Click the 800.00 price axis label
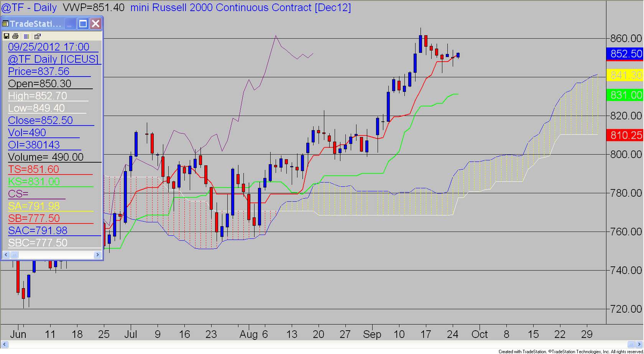644x354 pixels. (626, 154)
